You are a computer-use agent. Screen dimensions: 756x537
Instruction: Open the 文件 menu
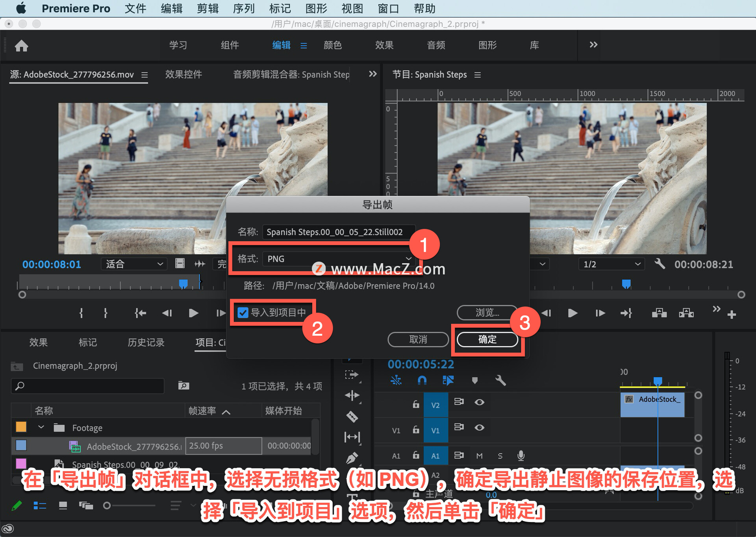135,8
